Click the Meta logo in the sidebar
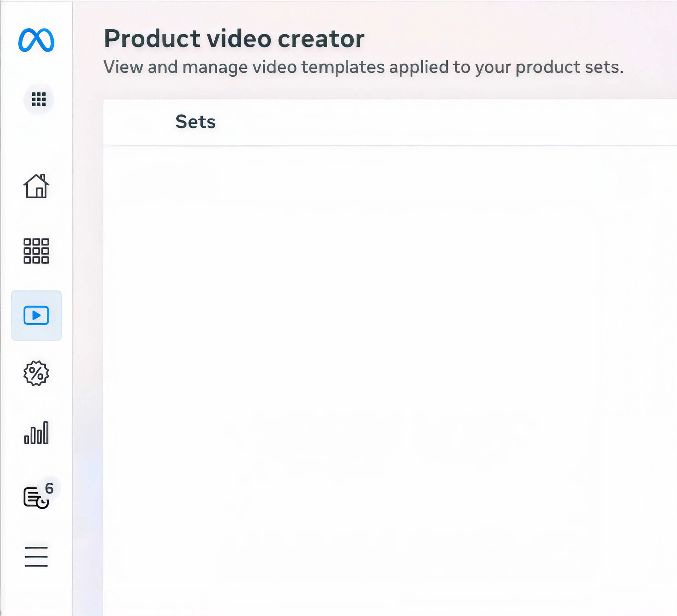Image resolution: width=677 pixels, height=616 pixels. [x=36, y=40]
